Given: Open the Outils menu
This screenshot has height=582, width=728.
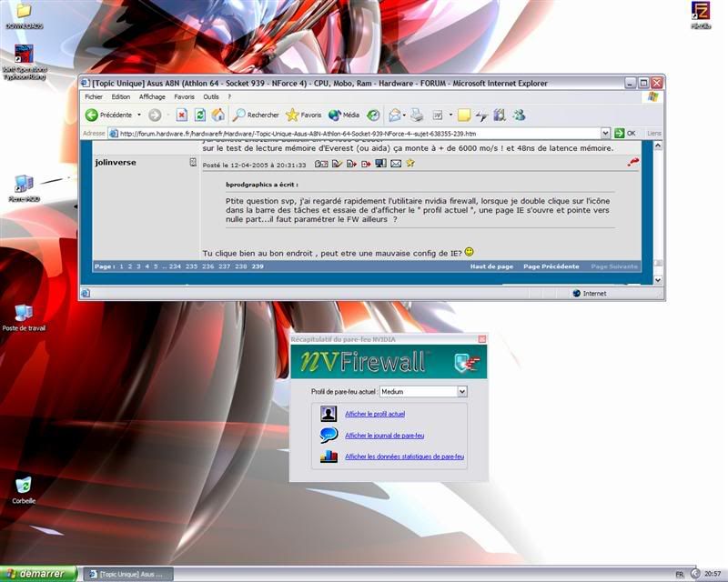Looking at the screenshot, I should [211, 96].
